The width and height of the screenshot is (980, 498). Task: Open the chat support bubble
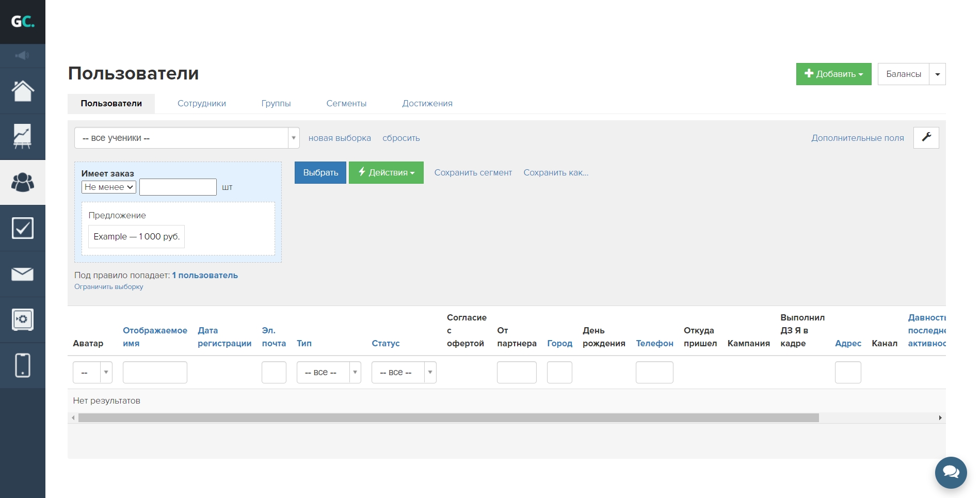pyautogui.click(x=951, y=472)
